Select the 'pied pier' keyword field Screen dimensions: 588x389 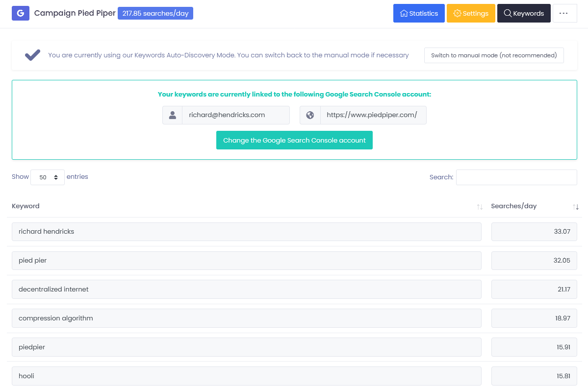(x=246, y=261)
